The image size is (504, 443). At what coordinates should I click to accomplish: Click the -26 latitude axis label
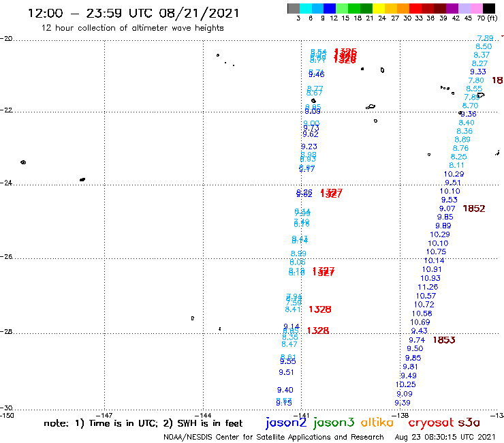click(x=6, y=257)
